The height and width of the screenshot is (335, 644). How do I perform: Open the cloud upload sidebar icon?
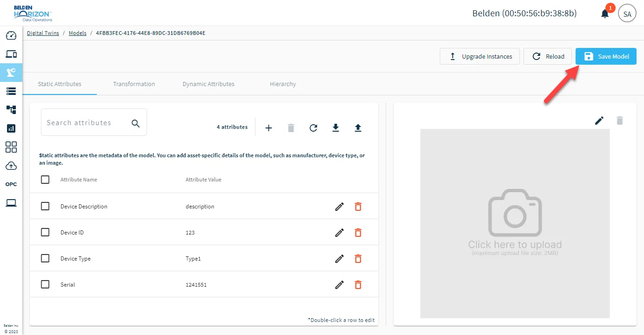(11, 166)
